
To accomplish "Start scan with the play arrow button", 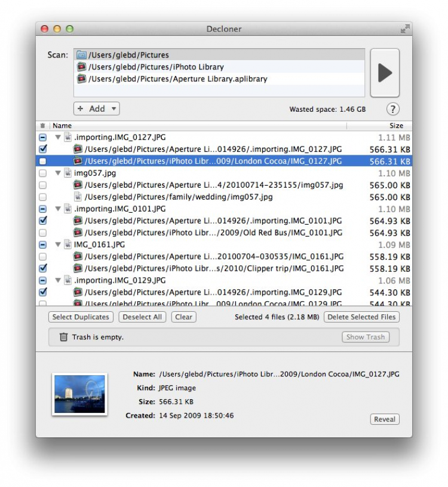I will click(x=385, y=73).
